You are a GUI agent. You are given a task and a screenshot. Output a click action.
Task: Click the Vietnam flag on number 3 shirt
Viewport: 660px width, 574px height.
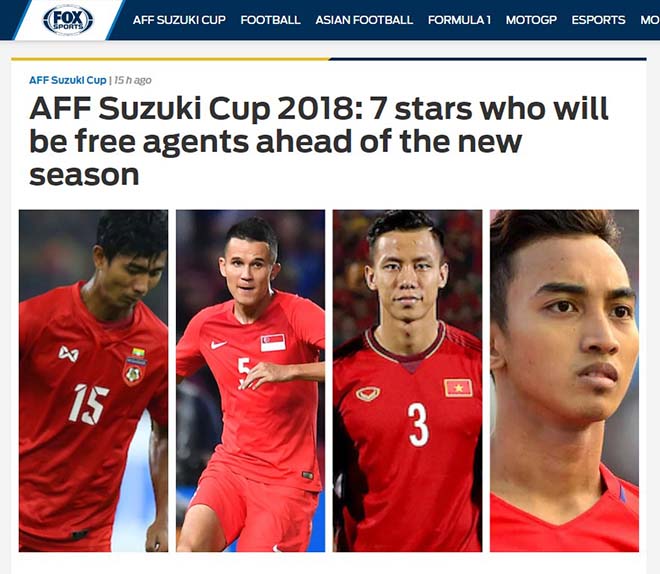click(458, 388)
